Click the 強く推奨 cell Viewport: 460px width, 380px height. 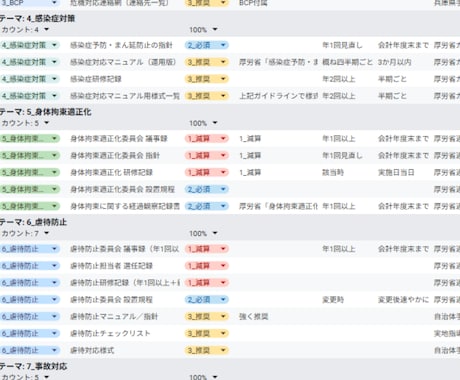254,316
